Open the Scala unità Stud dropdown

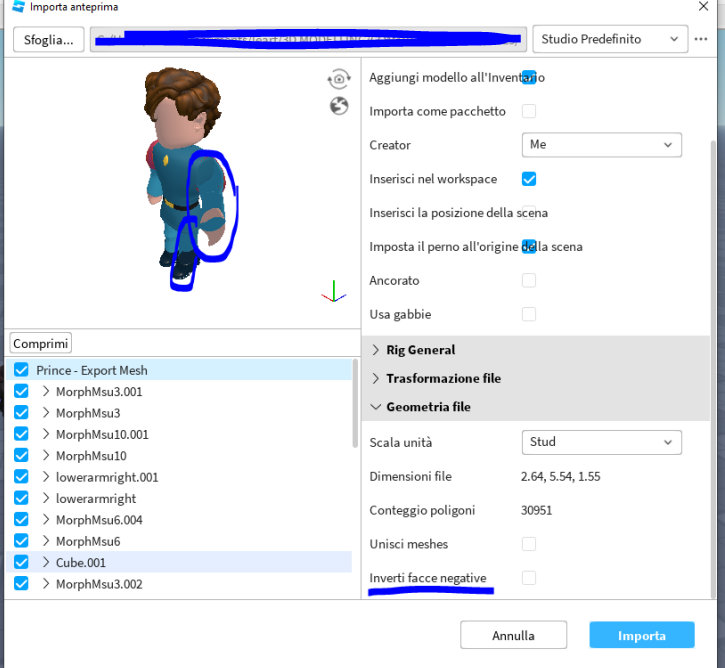(602, 442)
